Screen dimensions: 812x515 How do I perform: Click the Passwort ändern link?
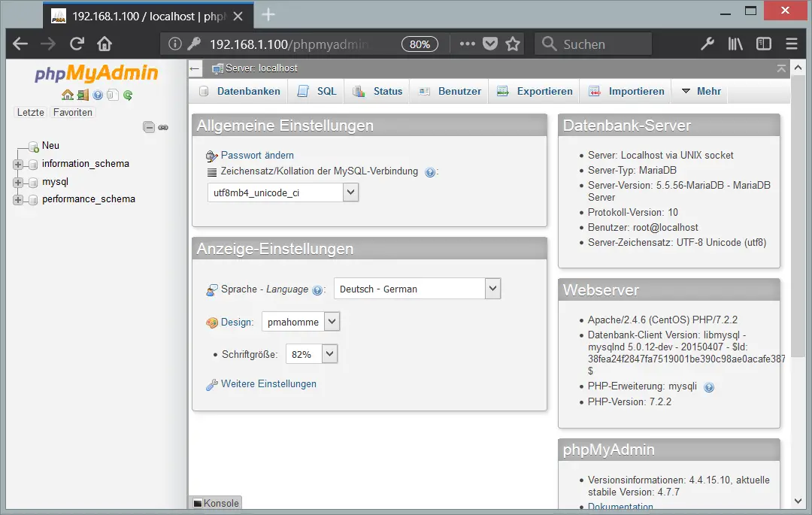tap(257, 156)
